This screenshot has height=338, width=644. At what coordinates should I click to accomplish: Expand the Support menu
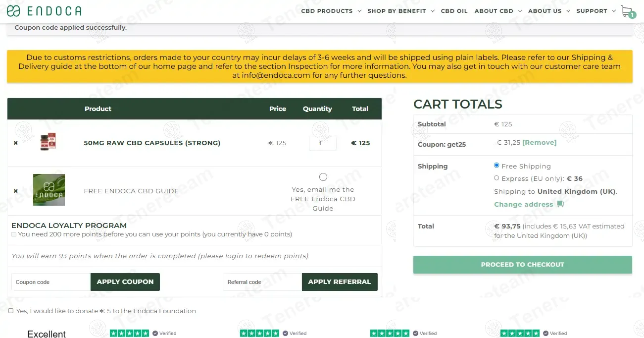click(596, 11)
